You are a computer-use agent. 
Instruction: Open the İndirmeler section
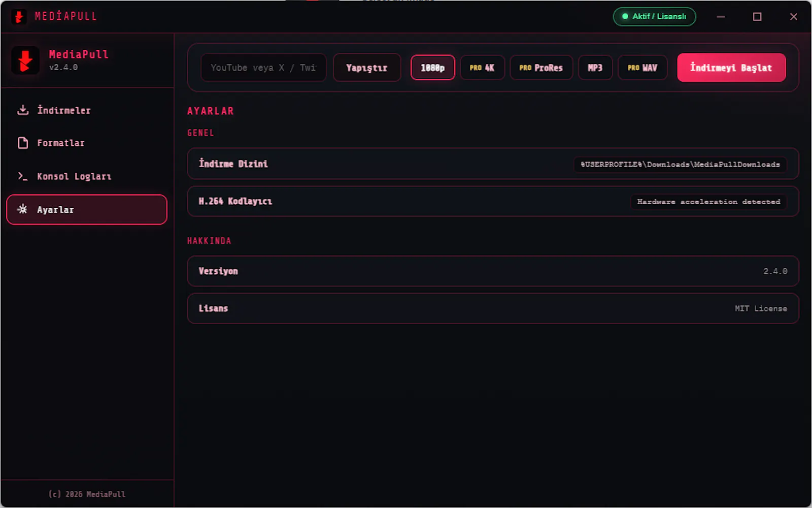tap(87, 110)
